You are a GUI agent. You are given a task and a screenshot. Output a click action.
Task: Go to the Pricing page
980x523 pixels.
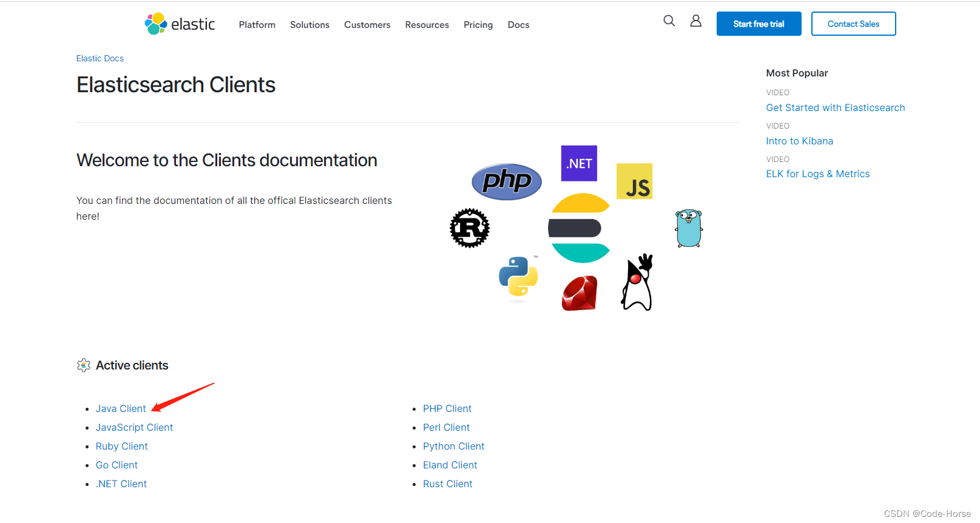pos(478,25)
